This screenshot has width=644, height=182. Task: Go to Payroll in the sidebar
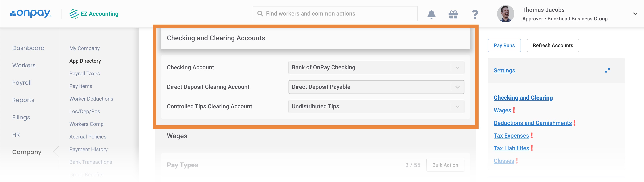[22, 83]
